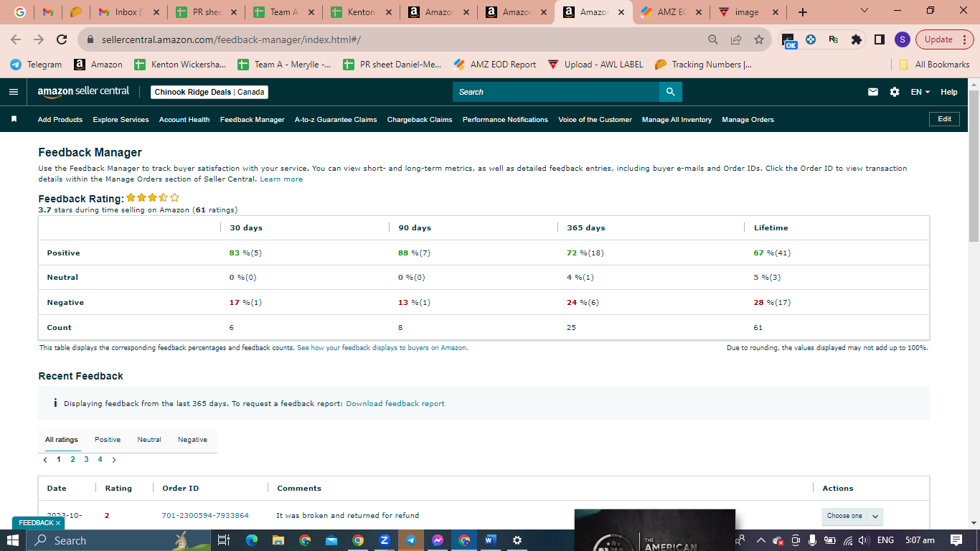The width and height of the screenshot is (980, 551).
Task: Click the Windows taskbar search box
Action: (x=119, y=540)
